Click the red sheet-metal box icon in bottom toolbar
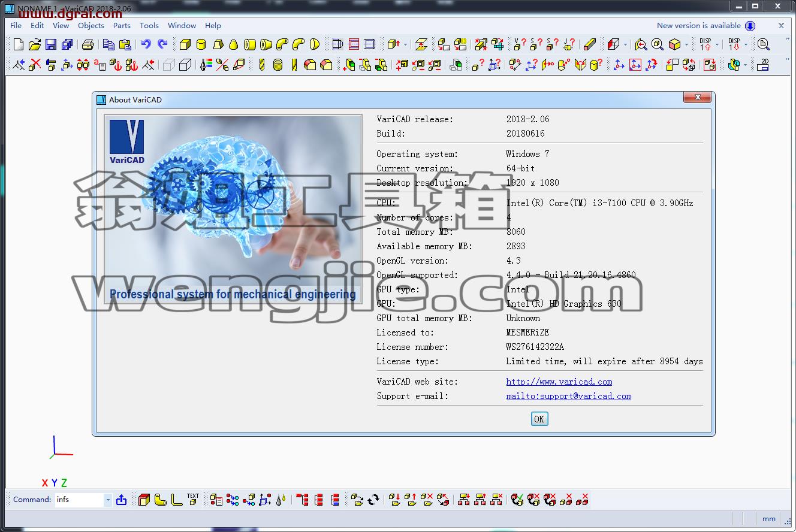 [x=144, y=500]
